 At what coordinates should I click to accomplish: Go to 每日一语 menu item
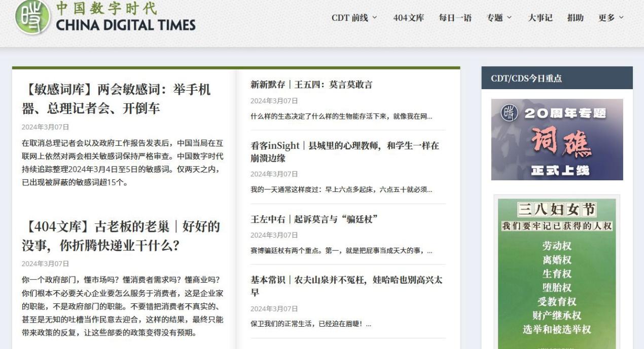pyautogui.click(x=455, y=18)
